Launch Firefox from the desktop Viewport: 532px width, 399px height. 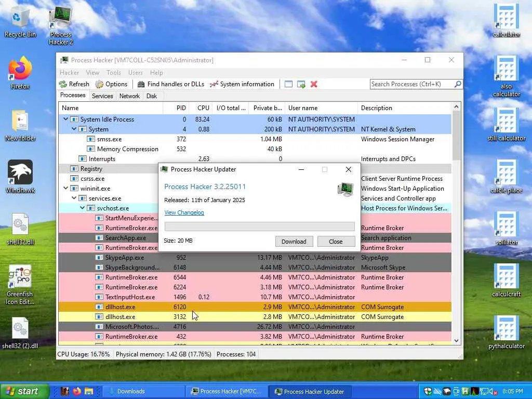[x=20, y=73]
